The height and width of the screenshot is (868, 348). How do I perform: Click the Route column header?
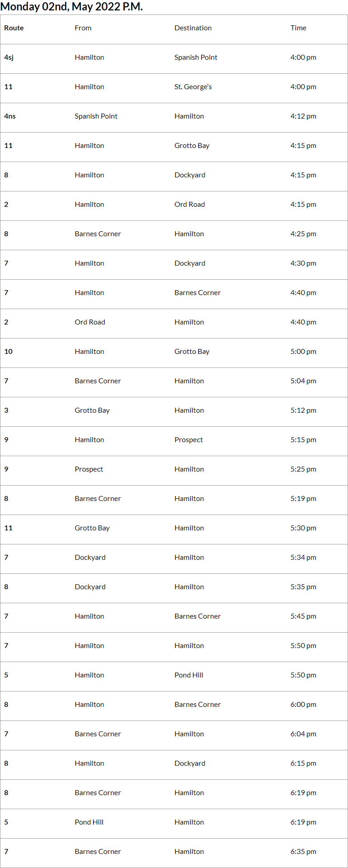point(14,28)
